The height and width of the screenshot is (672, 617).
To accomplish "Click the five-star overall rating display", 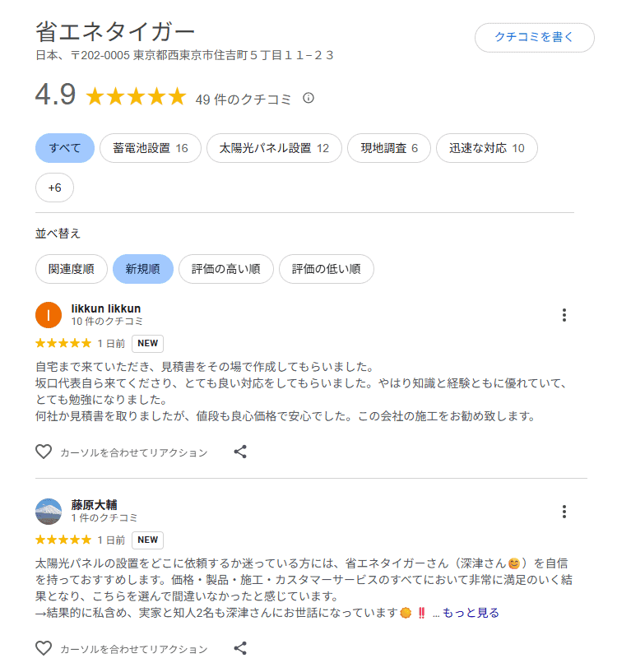I will point(137,98).
